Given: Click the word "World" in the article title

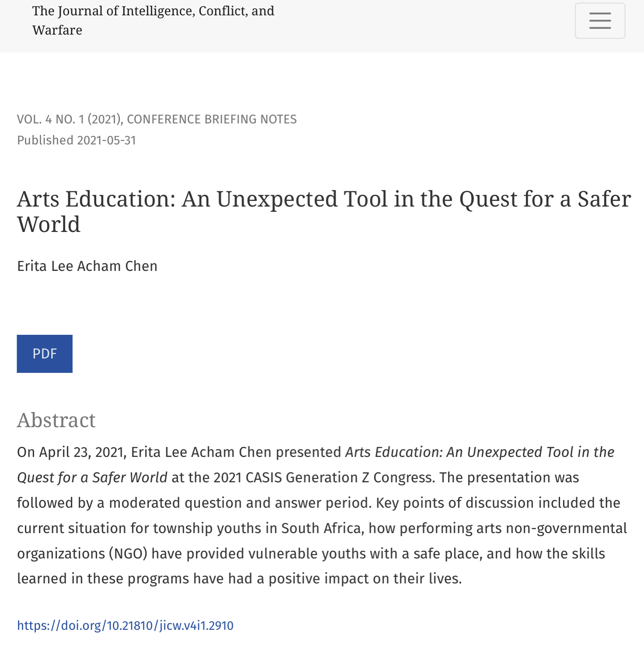Looking at the screenshot, I should pos(49,225).
